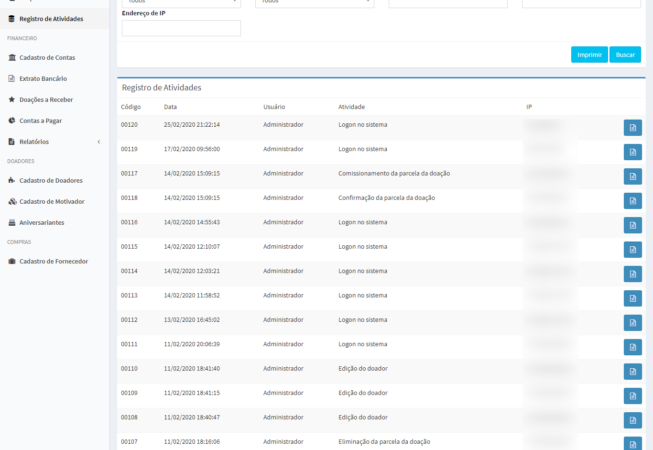
Task: Click the Cadastro de Doadores icon
Action: point(11,180)
